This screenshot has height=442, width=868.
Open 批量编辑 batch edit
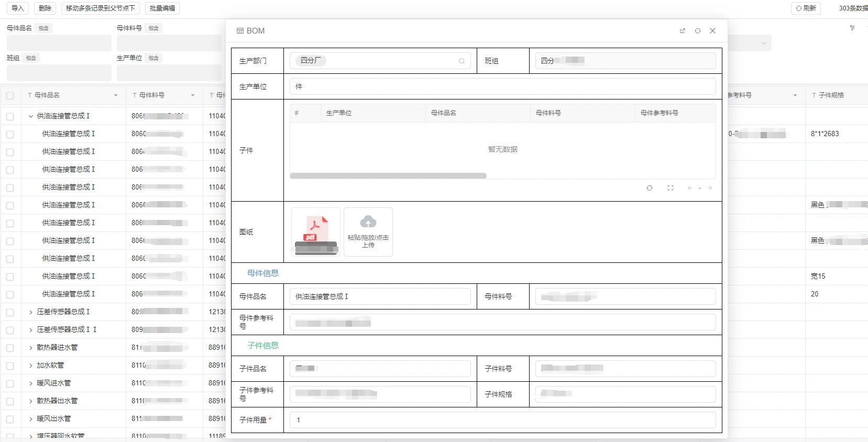pos(162,8)
